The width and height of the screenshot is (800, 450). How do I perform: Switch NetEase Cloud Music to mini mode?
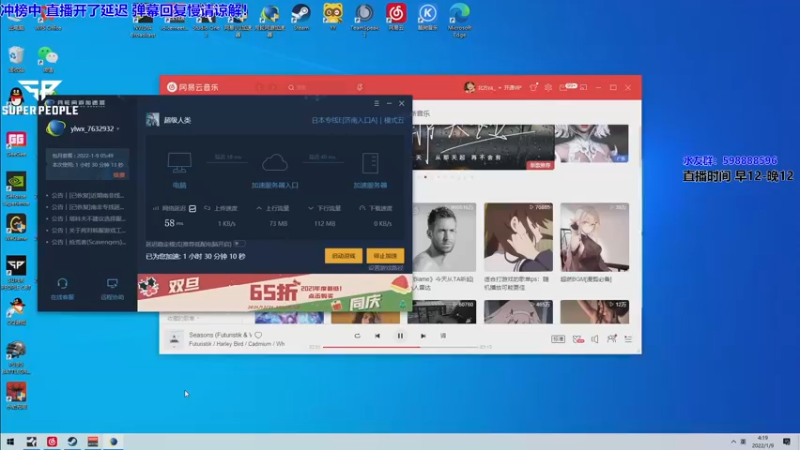coord(583,87)
